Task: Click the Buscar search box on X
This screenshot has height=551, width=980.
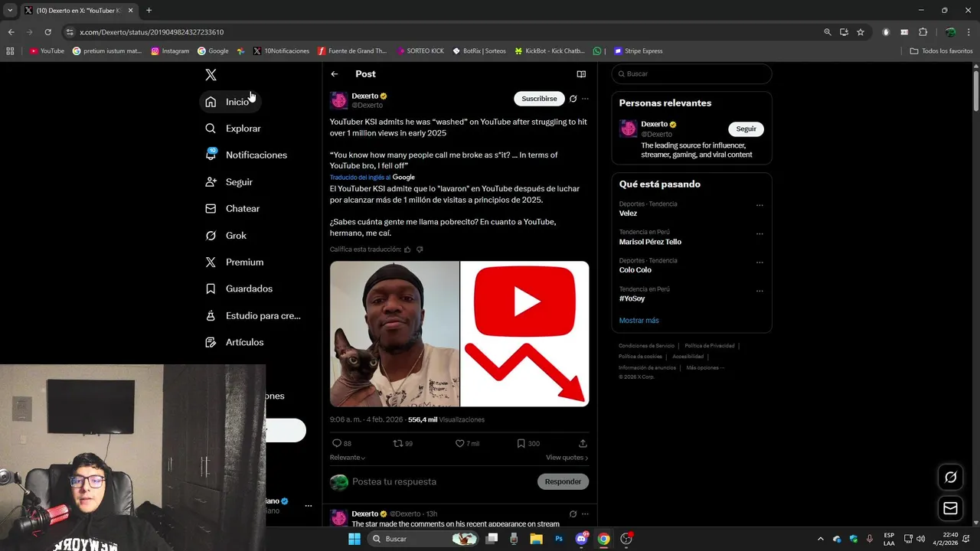Action: (x=691, y=74)
